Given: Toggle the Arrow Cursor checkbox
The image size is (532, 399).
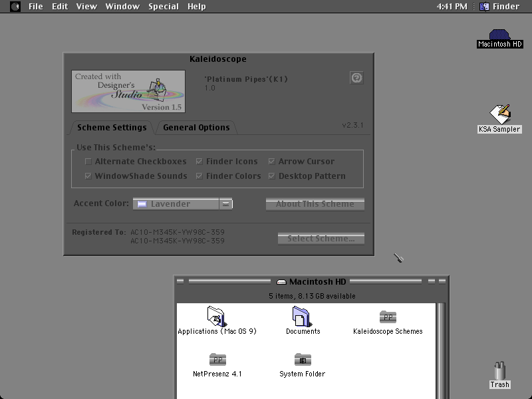Looking at the screenshot, I should click(x=272, y=162).
